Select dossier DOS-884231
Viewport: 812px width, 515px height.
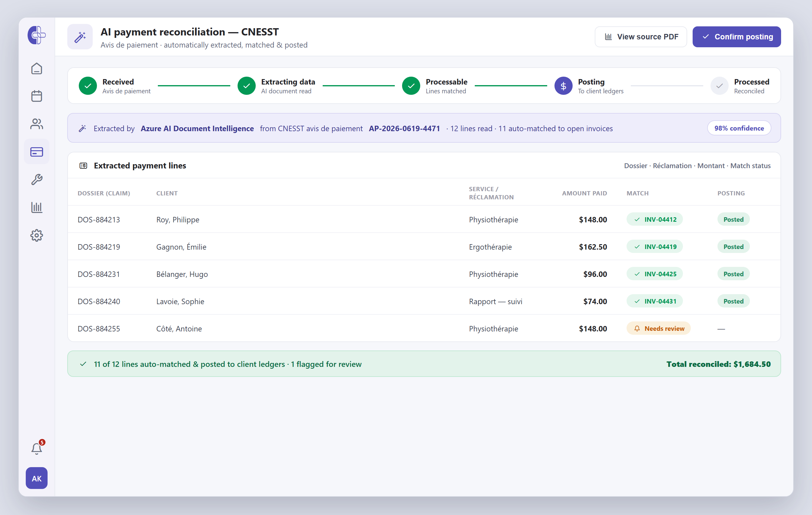click(99, 274)
